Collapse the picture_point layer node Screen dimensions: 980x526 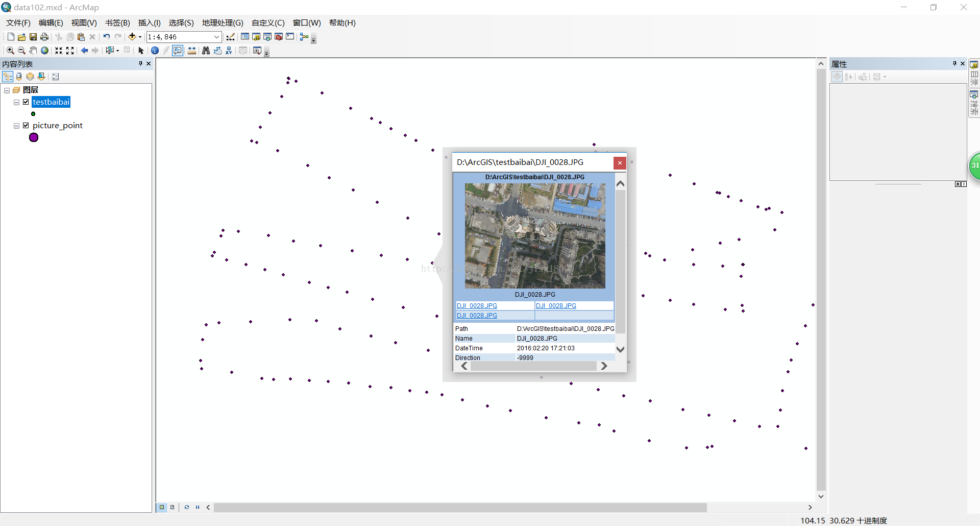point(17,126)
